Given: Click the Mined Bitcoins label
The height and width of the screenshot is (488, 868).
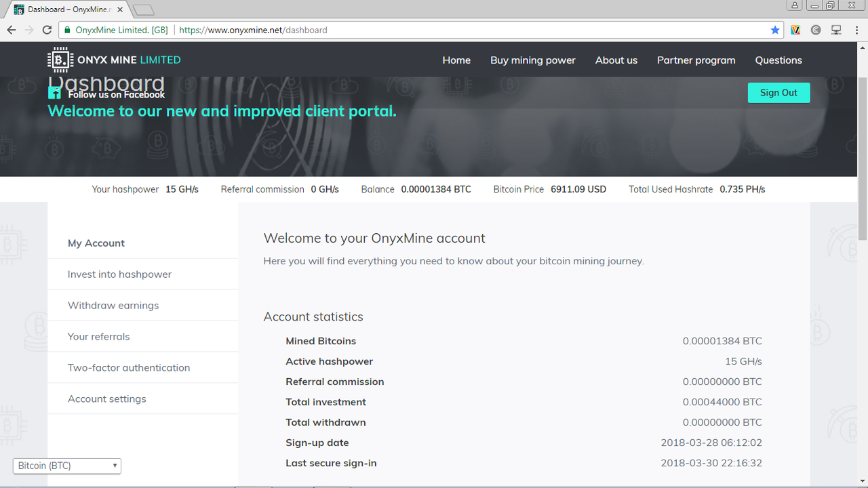Looking at the screenshot, I should point(321,341).
